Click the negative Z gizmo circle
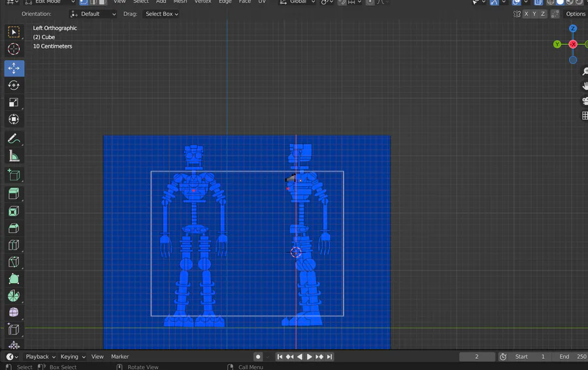 click(572, 60)
